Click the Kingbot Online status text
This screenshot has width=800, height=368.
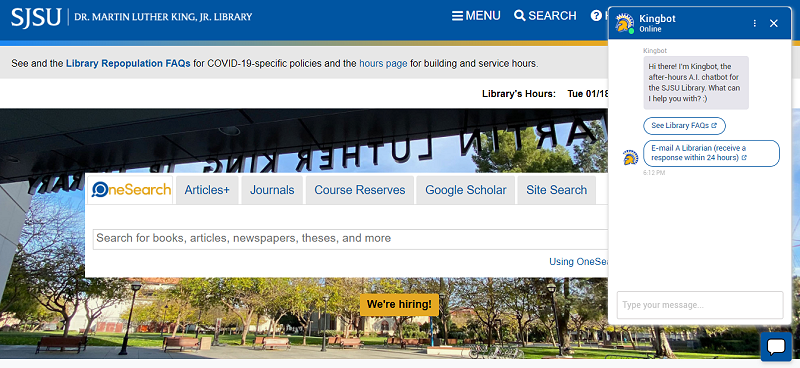click(650, 29)
